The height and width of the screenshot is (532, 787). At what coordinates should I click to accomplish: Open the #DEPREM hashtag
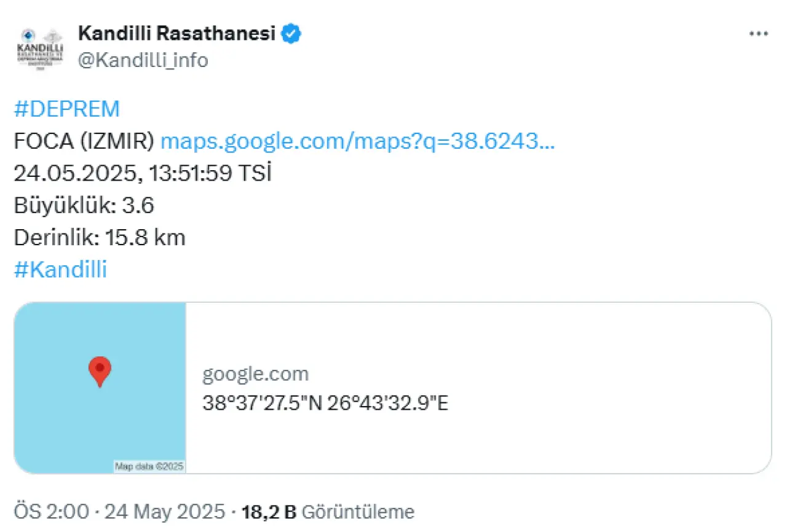66,109
